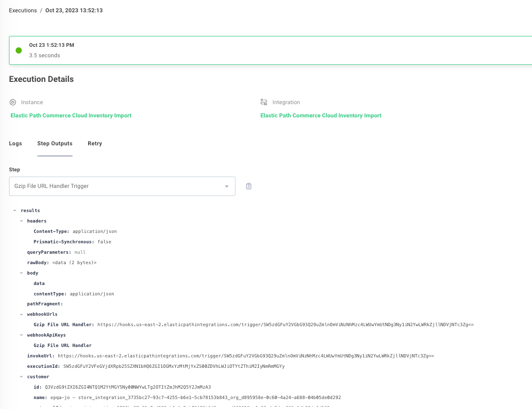Open the Retry tab
This screenshot has width=532, height=409.
[95, 143]
